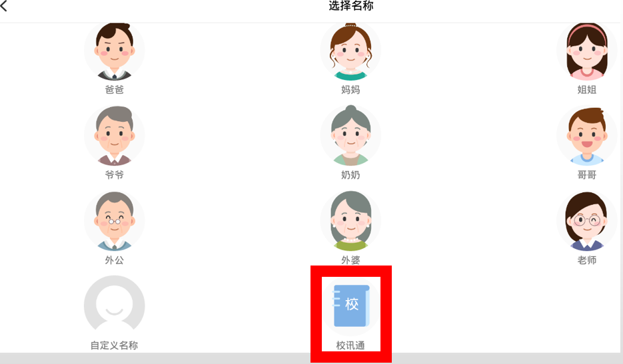This screenshot has height=364, width=623.
Task: Select the 爸爸 father avatar
Action: tap(115, 51)
